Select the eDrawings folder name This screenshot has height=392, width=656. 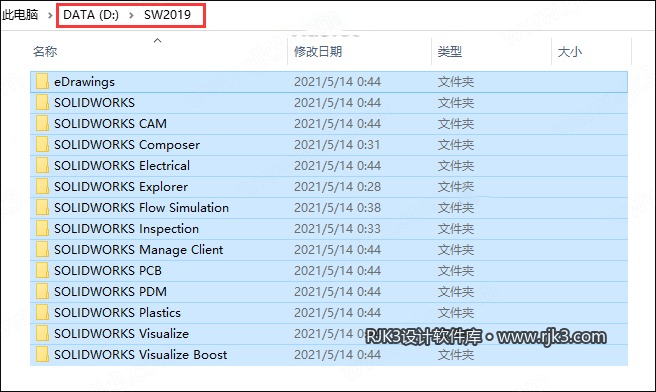pos(84,82)
